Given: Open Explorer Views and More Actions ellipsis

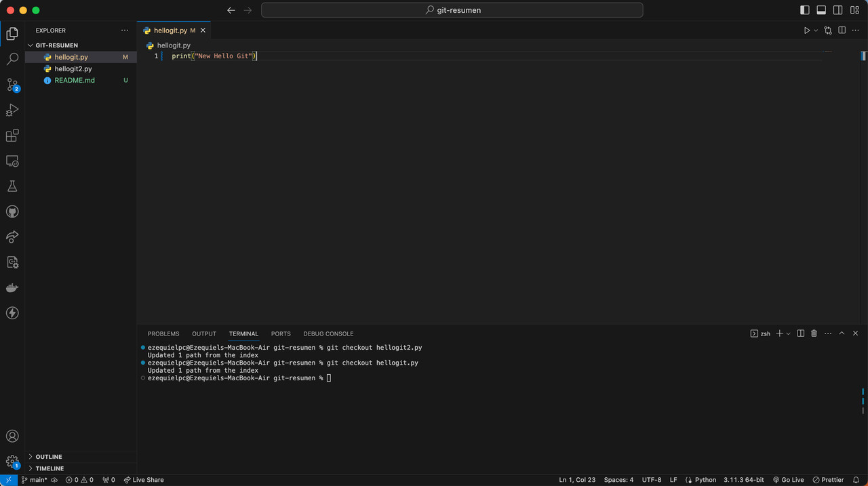Looking at the screenshot, I should (x=125, y=31).
